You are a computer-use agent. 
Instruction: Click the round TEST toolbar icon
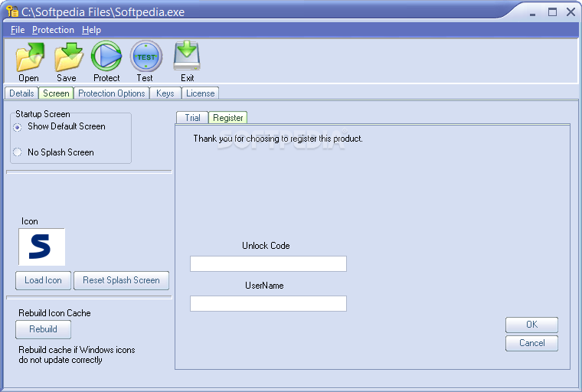click(145, 57)
